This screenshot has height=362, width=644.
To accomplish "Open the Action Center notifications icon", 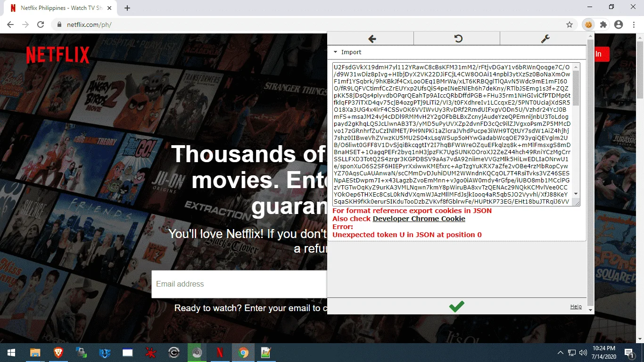I will click(629, 353).
